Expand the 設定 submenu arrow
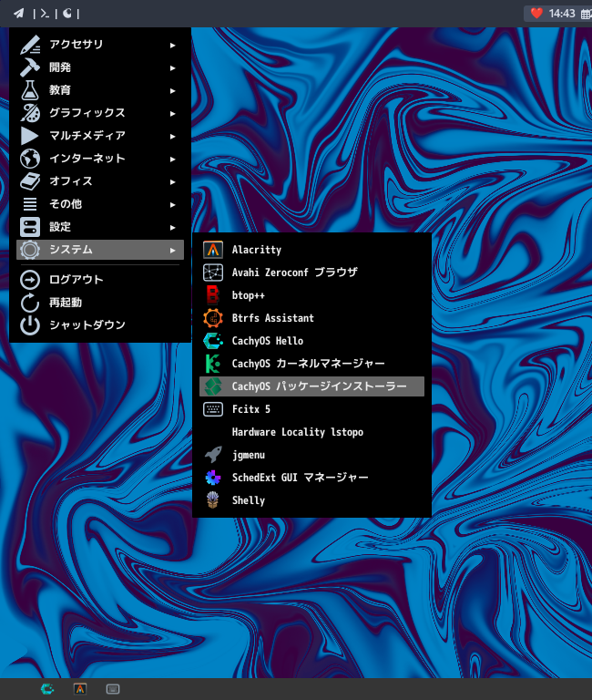 click(x=173, y=227)
